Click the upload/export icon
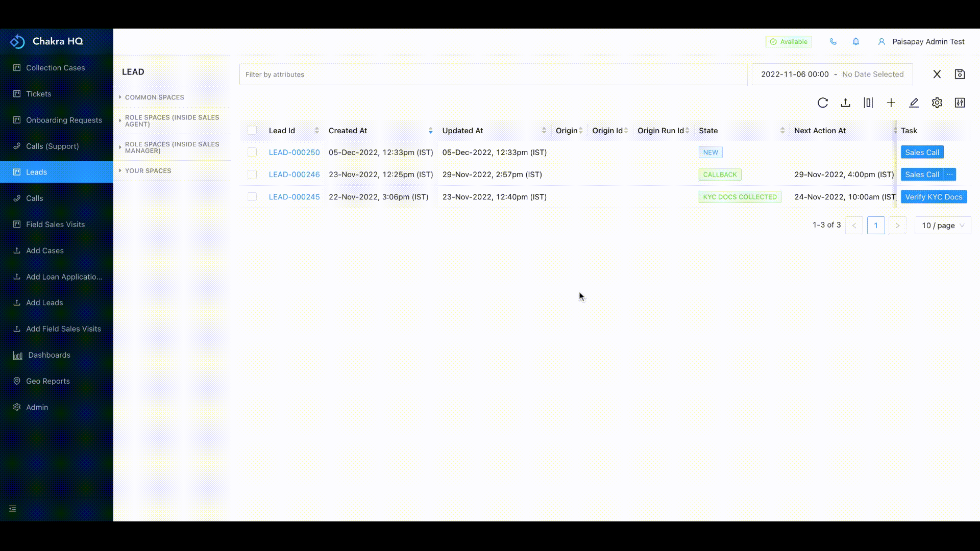 click(845, 103)
